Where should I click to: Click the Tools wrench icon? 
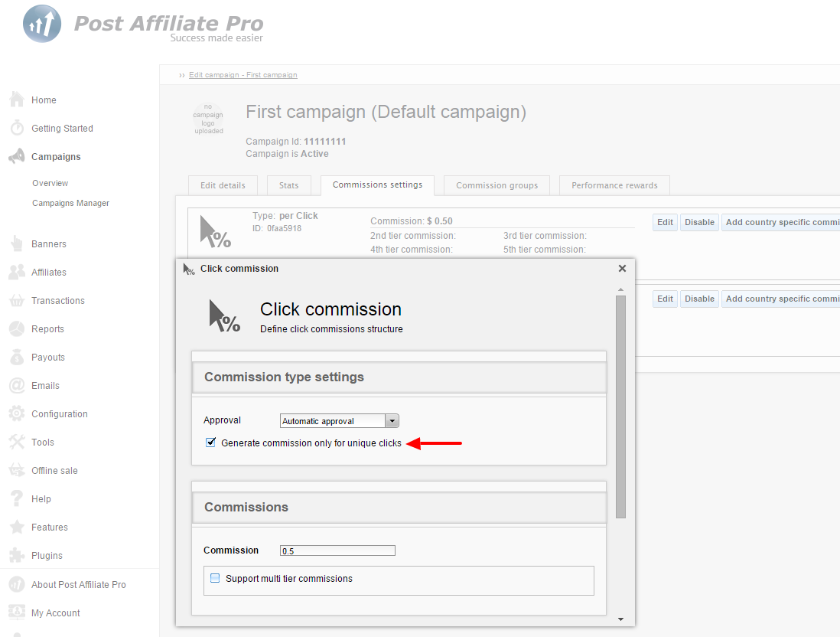(x=17, y=442)
